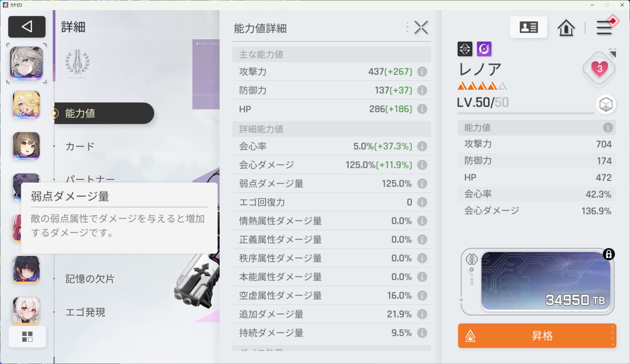Open the hamburger menu with red badge
The image size is (630, 364).
(x=604, y=27)
